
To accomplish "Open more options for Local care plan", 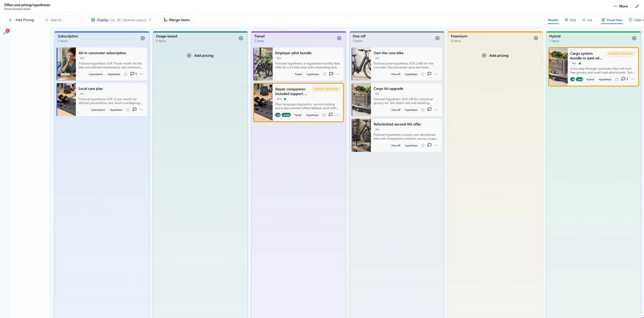I will tap(141, 110).
